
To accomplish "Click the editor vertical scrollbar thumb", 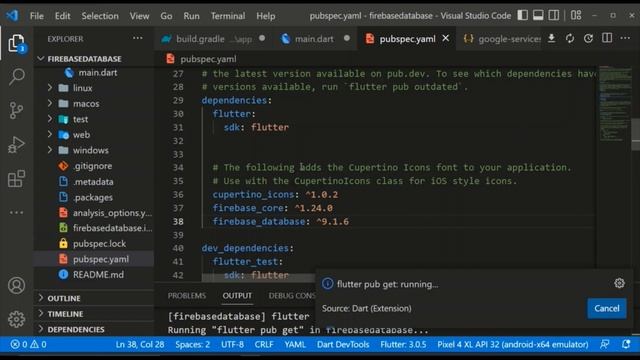I will (x=636, y=135).
